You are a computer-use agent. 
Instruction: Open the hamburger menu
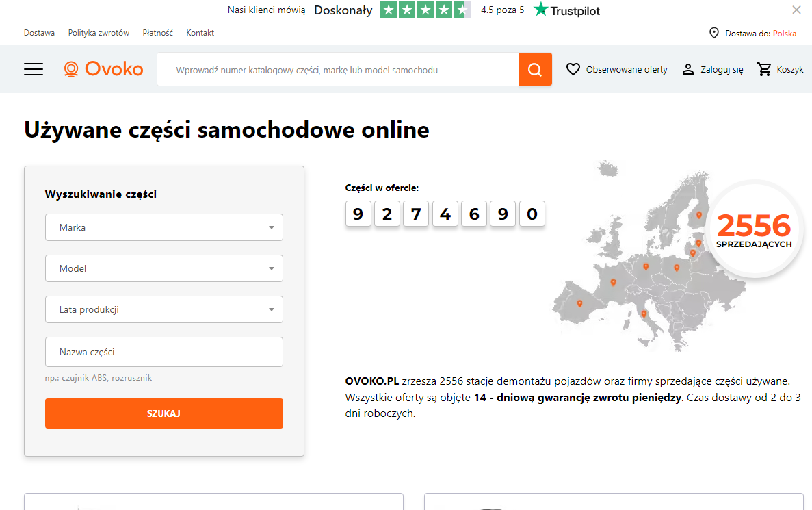tap(34, 69)
